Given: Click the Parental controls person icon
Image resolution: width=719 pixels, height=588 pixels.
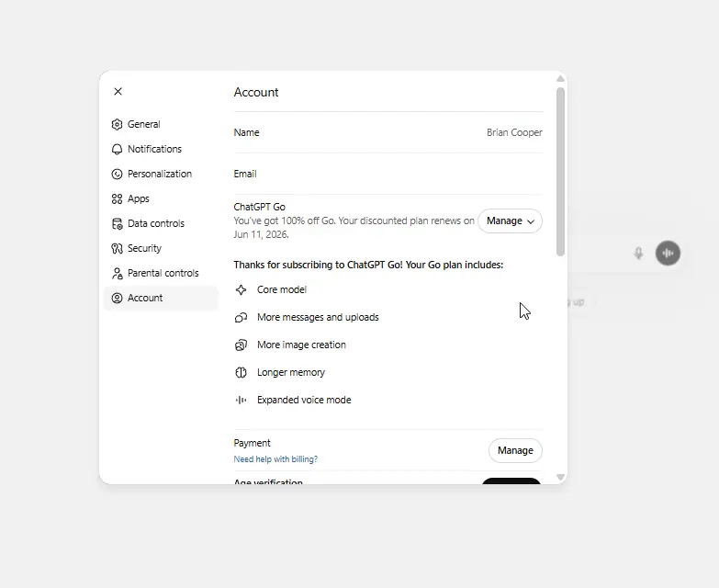Looking at the screenshot, I should [x=117, y=273].
